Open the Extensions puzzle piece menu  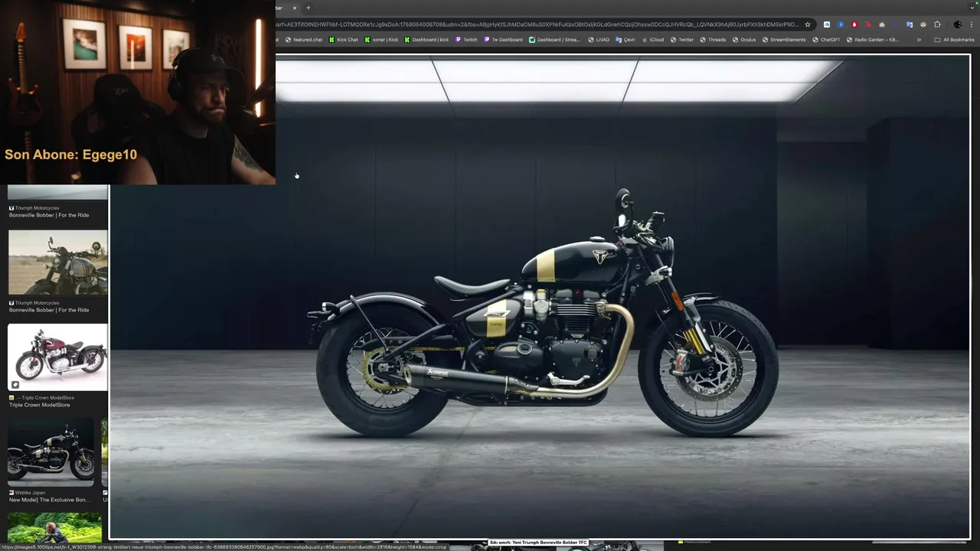937,24
